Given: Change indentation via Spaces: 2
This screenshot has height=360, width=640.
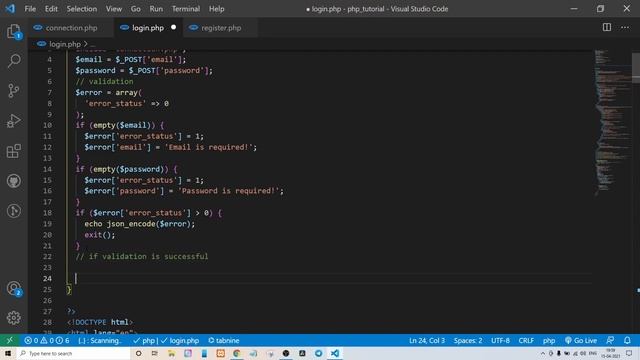Looking at the screenshot, I should (x=468, y=340).
